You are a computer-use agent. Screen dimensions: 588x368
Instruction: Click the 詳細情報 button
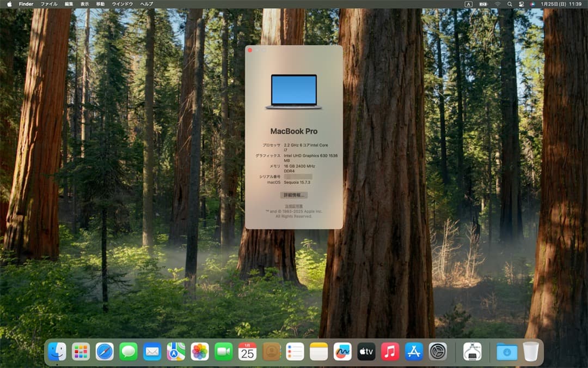pos(294,196)
